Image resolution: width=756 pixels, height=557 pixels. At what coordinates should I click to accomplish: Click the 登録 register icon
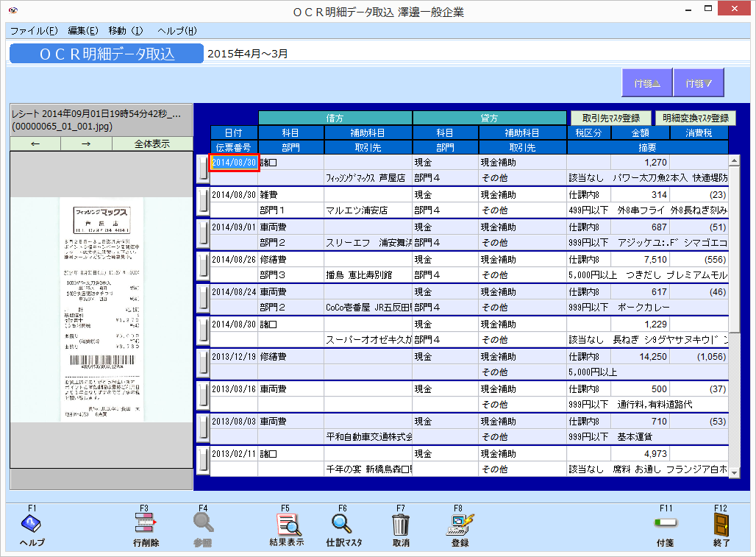460,526
